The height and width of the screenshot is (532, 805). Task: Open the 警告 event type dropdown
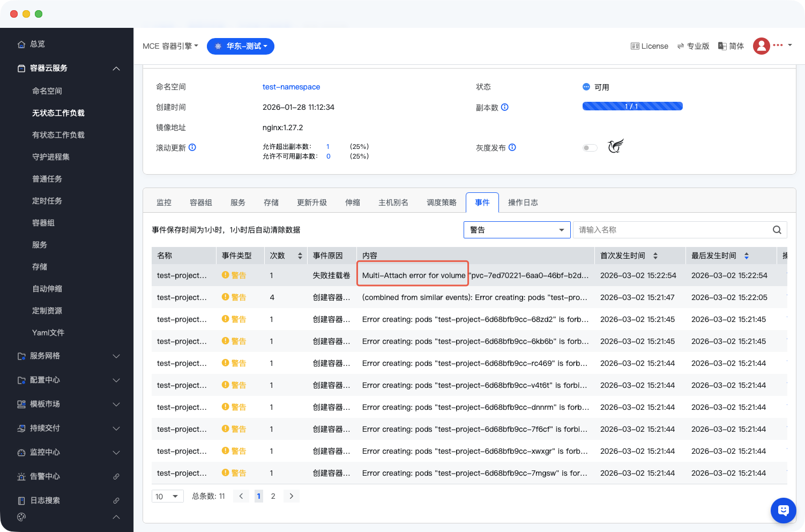click(517, 230)
